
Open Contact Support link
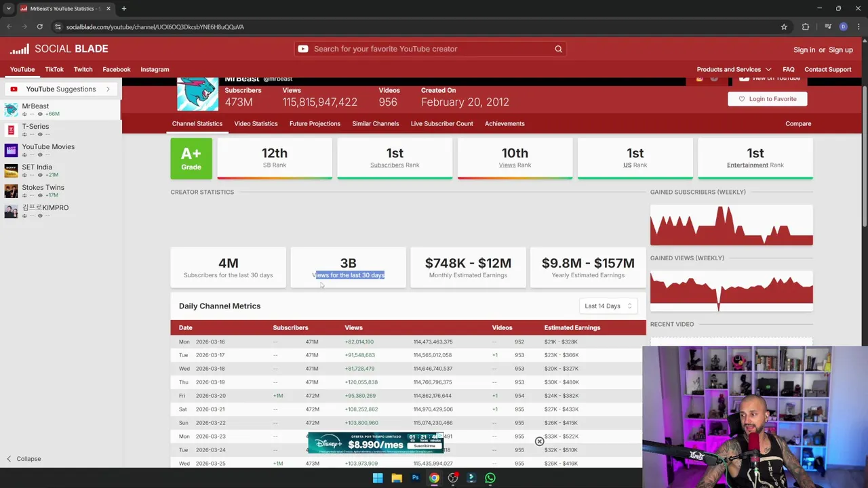[x=827, y=69]
